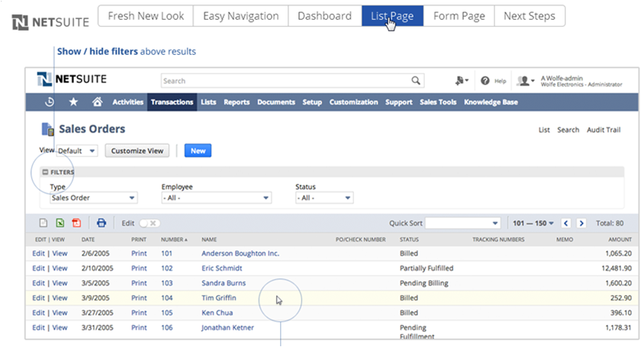Click the Search link near Audit Trail
The width and height of the screenshot is (644, 347).
[568, 130]
